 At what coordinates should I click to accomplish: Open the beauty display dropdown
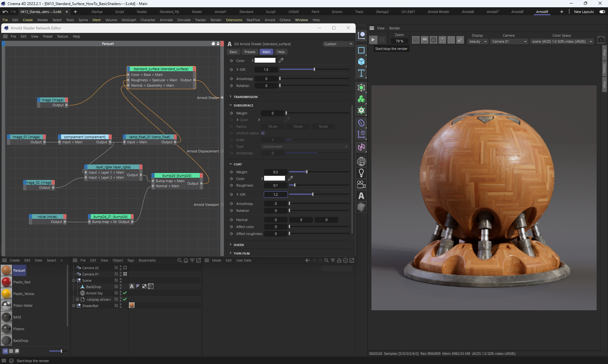tap(478, 41)
